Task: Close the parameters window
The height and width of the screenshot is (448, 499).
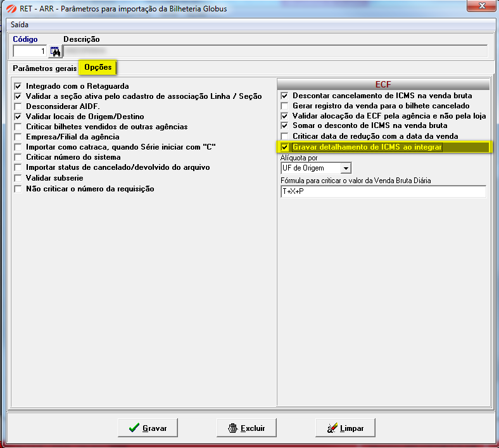Action: tap(482, 6)
